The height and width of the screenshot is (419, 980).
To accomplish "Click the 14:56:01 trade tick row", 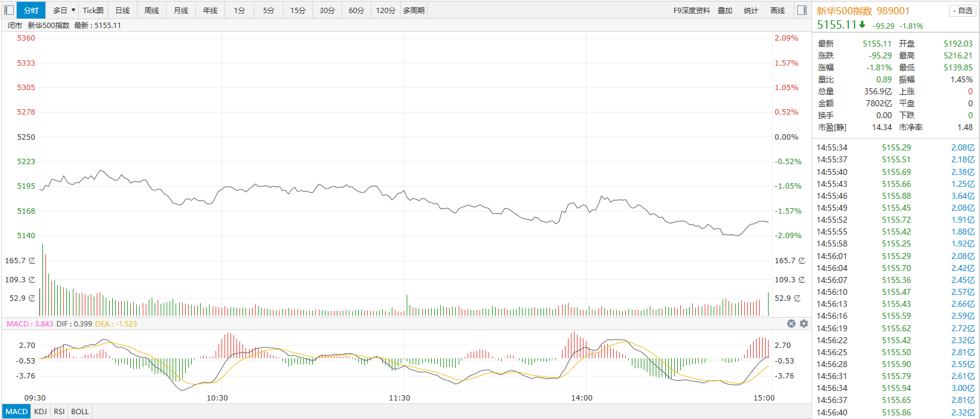I will tap(895, 256).
